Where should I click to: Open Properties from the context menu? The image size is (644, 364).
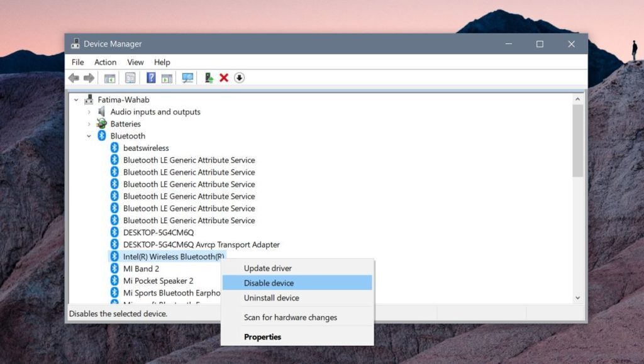pyautogui.click(x=262, y=337)
